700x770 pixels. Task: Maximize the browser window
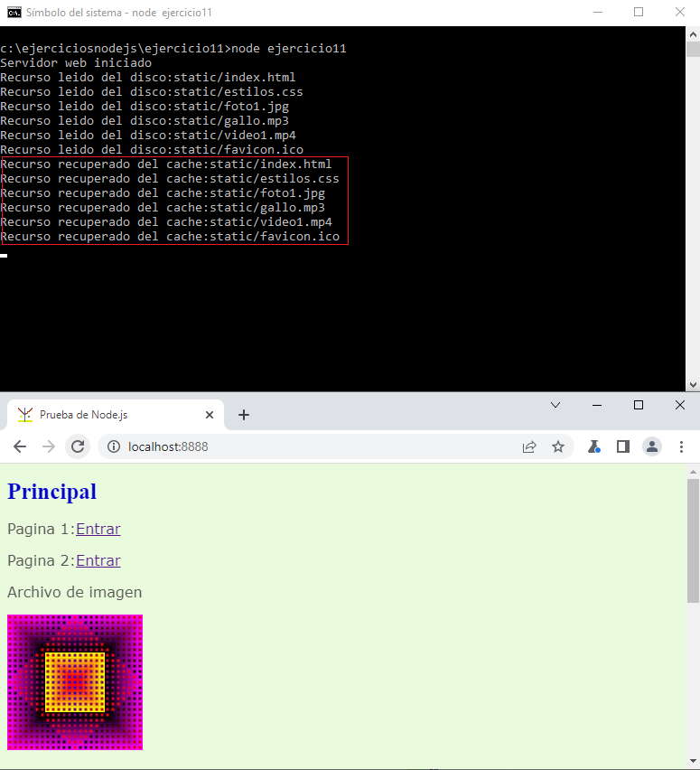(x=639, y=405)
